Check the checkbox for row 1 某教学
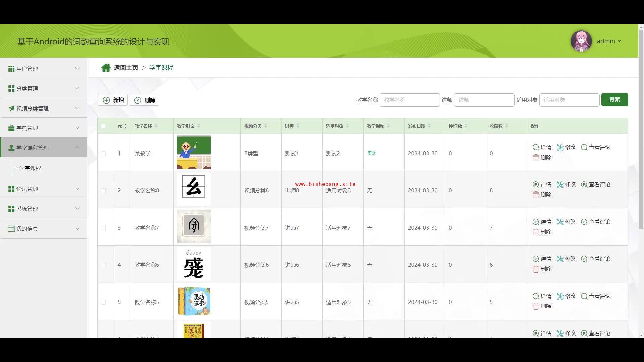 point(103,154)
